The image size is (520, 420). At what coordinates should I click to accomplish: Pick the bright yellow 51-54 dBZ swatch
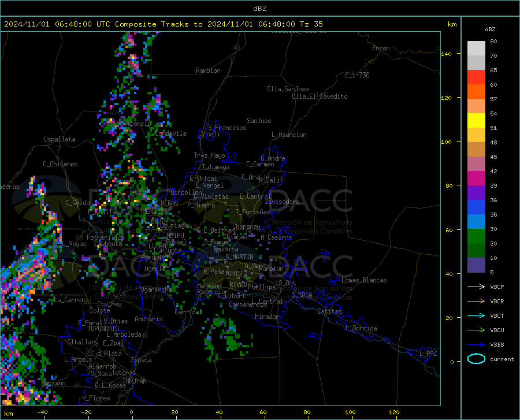[476, 121]
